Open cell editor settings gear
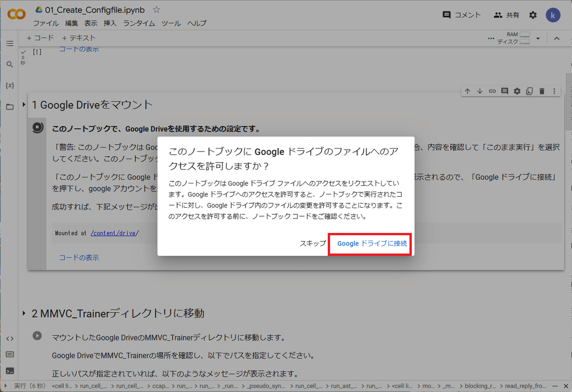The width and height of the screenshot is (572, 392). (x=517, y=91)
